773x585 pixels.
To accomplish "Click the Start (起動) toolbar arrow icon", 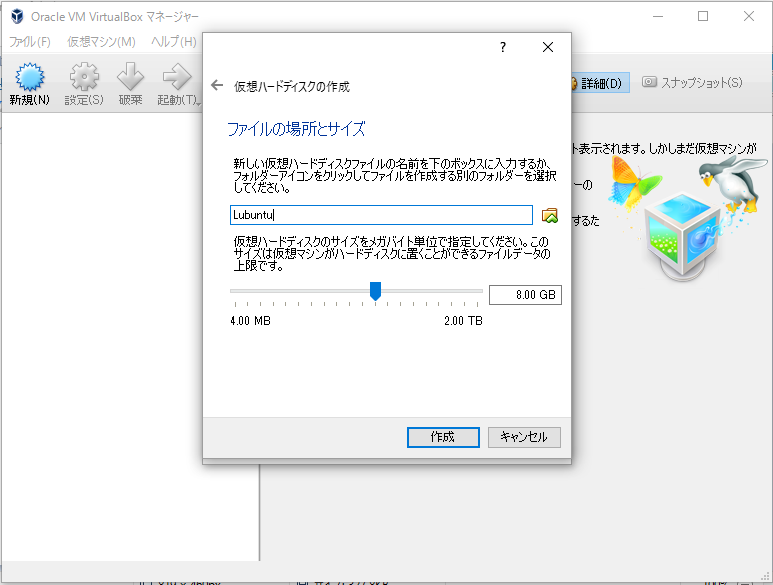I will [x=176, y=76].
